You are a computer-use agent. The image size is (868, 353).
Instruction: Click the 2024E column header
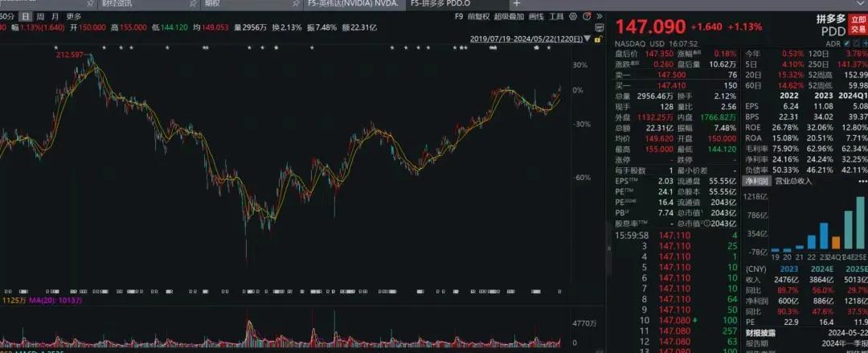pyautogui.click(x=822, y=269)
